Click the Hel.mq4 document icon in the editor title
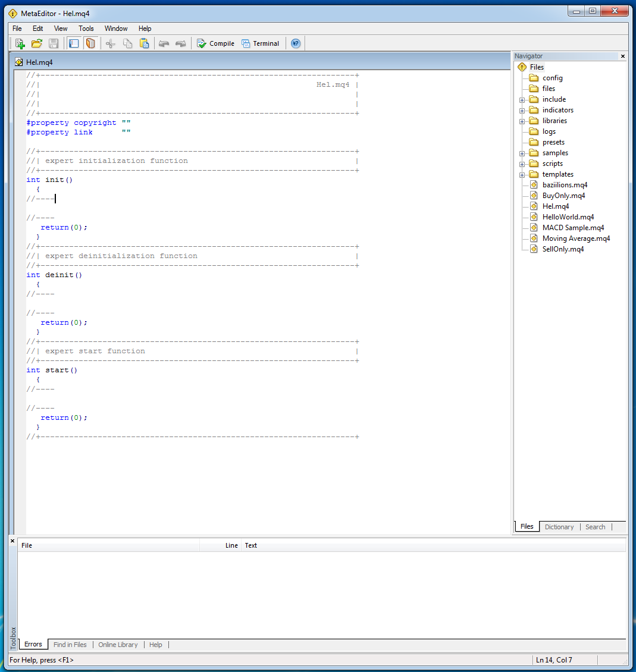The width and height of the screenshot is (636, 672). (19, 62)
